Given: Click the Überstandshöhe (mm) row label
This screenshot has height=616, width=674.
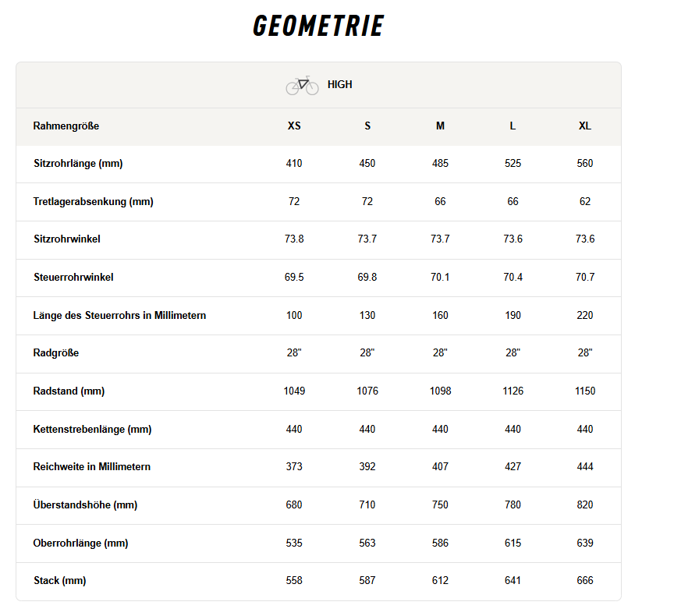Looking at the screenshot, I should [86, 505].
